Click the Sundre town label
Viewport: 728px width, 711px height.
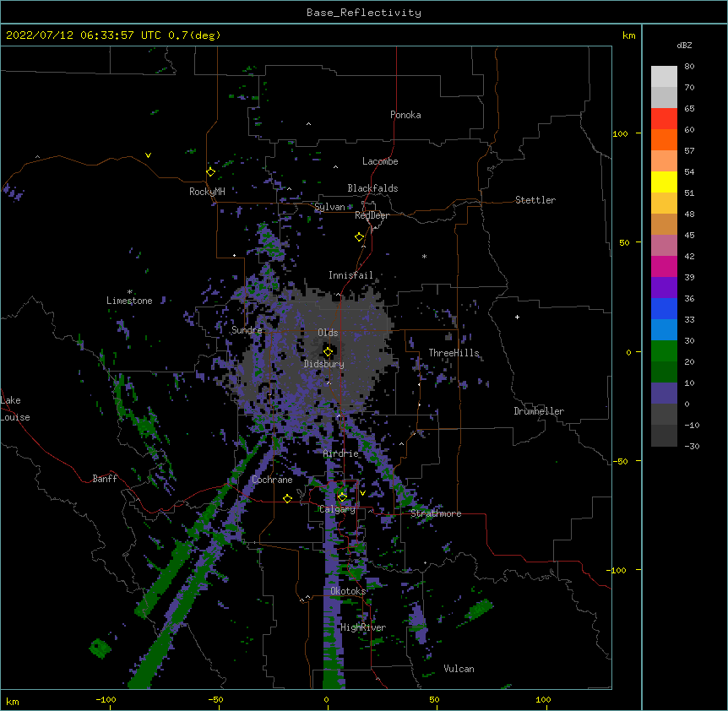point(247,330)
